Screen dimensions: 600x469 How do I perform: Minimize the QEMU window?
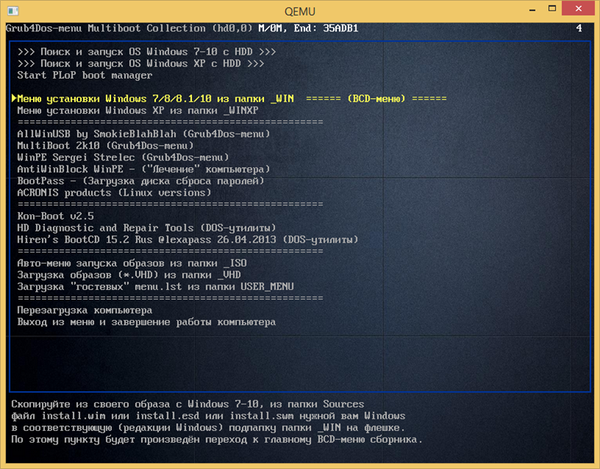click(532, 9)
